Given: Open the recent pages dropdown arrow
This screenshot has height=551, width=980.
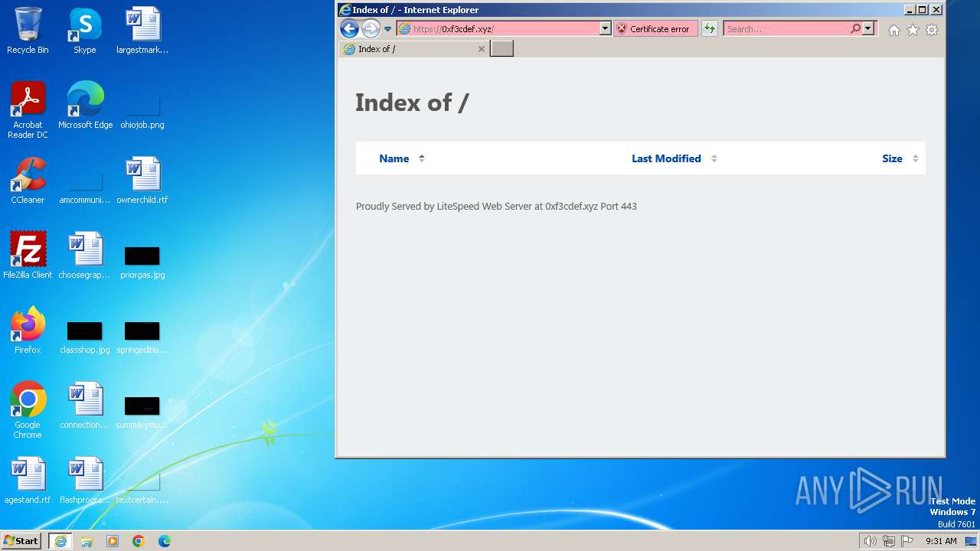Looking at the screenshot, I should click(x=387, y=29).
